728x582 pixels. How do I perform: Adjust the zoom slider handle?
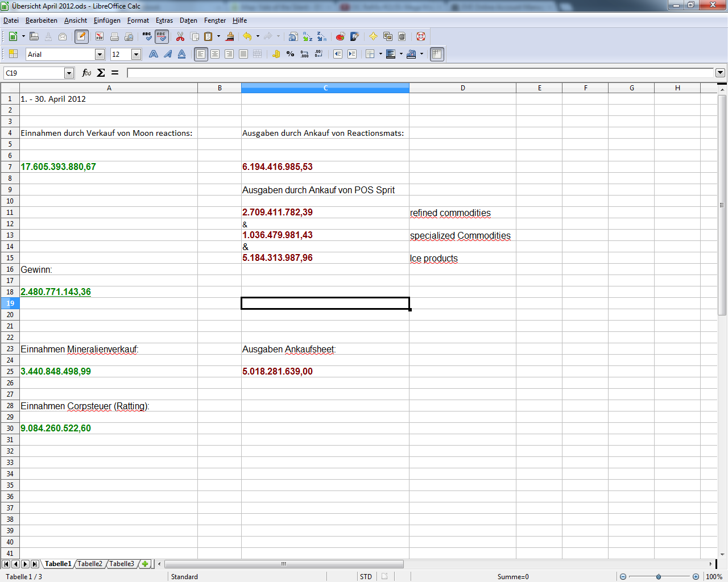[659, 576]
